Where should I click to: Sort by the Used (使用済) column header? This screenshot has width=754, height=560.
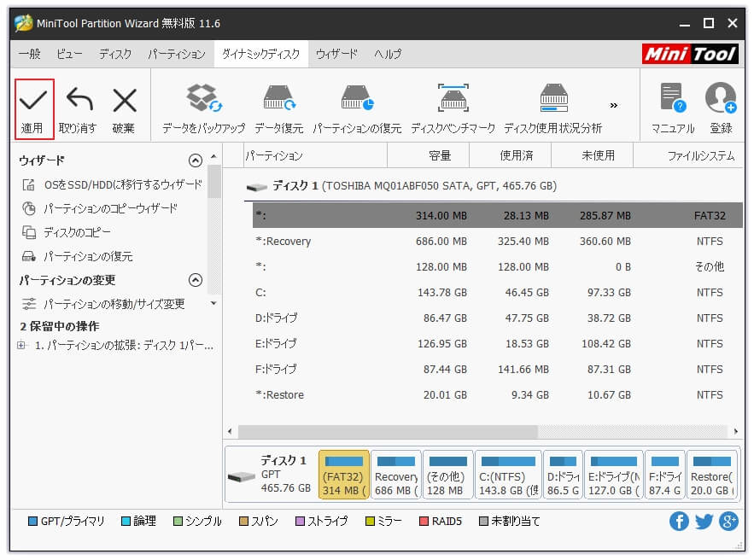click(x=510, y=155)
